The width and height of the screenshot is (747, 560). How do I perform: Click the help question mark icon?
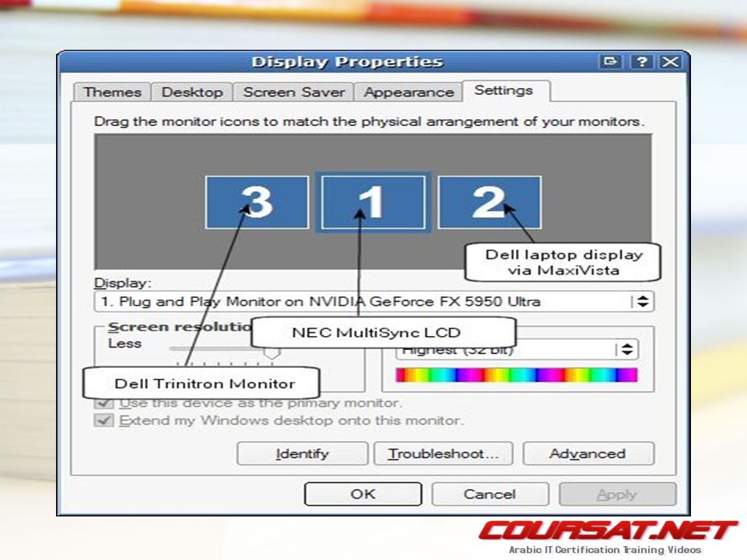642,62
